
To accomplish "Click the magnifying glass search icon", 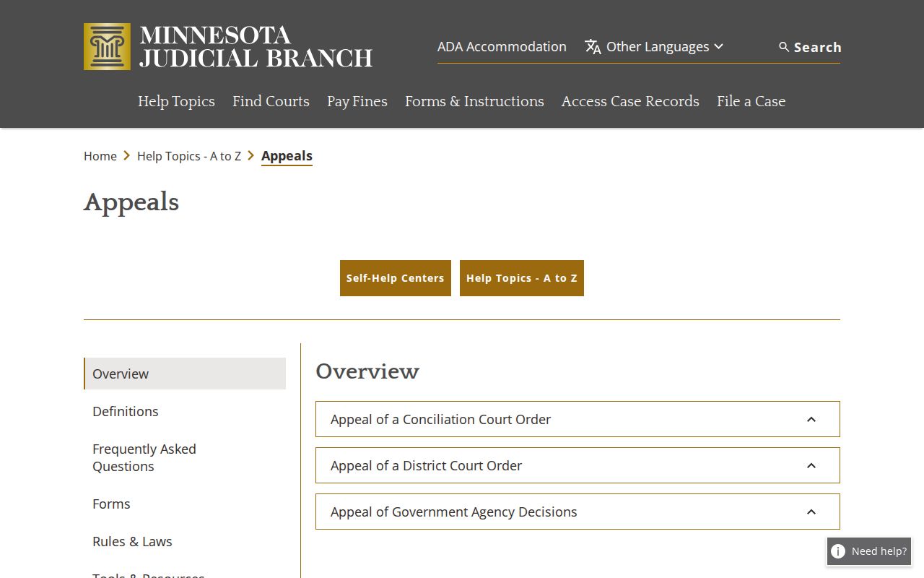I will point(784,47).
